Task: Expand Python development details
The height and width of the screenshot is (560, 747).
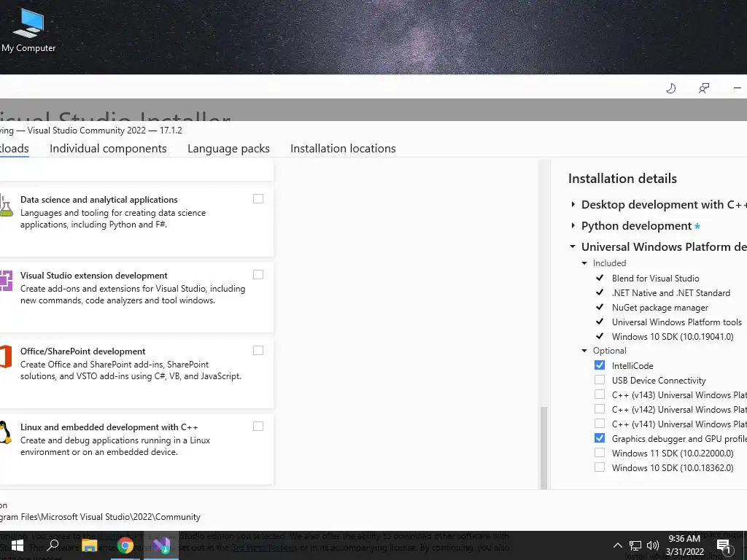Action: [573, 225]
